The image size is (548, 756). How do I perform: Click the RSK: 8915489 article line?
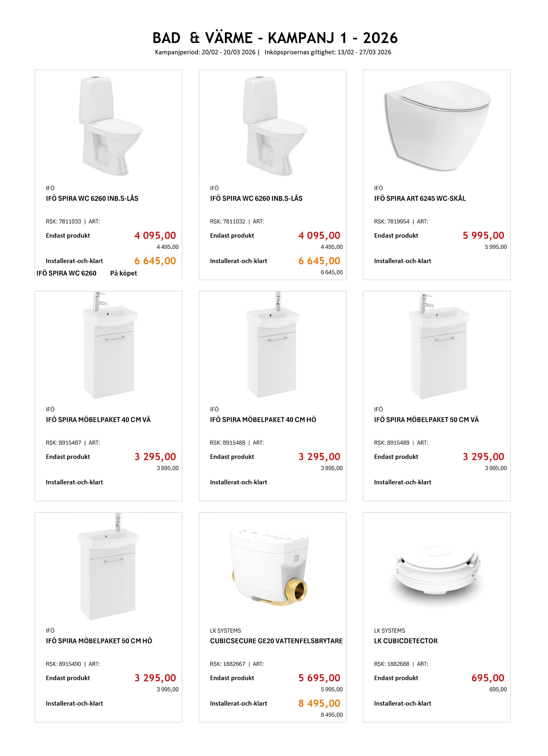(x=392, y=443)
